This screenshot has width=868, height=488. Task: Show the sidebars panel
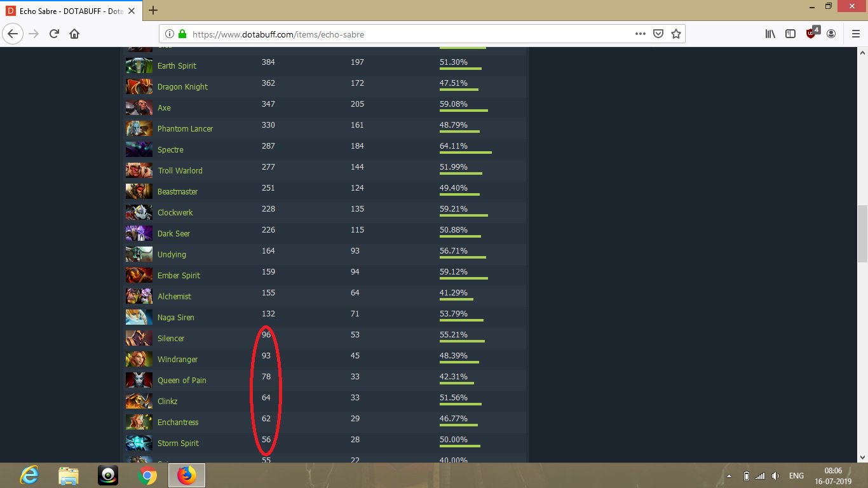(790, 34)
